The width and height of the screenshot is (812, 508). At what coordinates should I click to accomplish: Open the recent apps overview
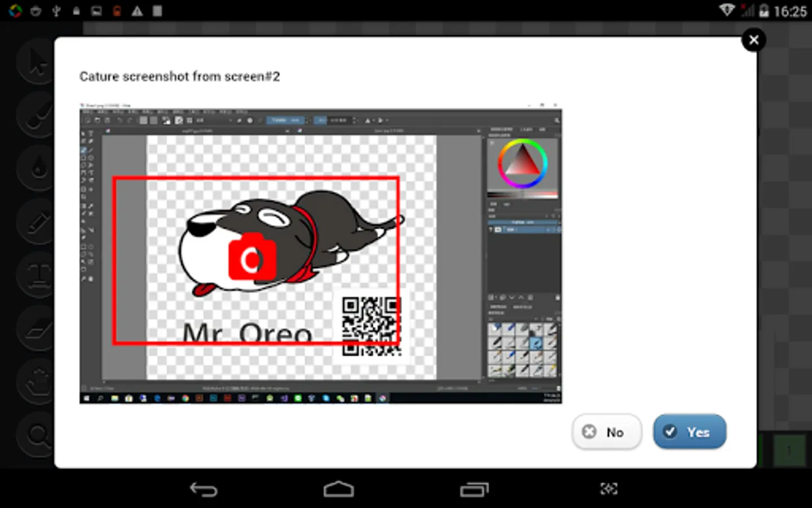(x=474, y=489)
